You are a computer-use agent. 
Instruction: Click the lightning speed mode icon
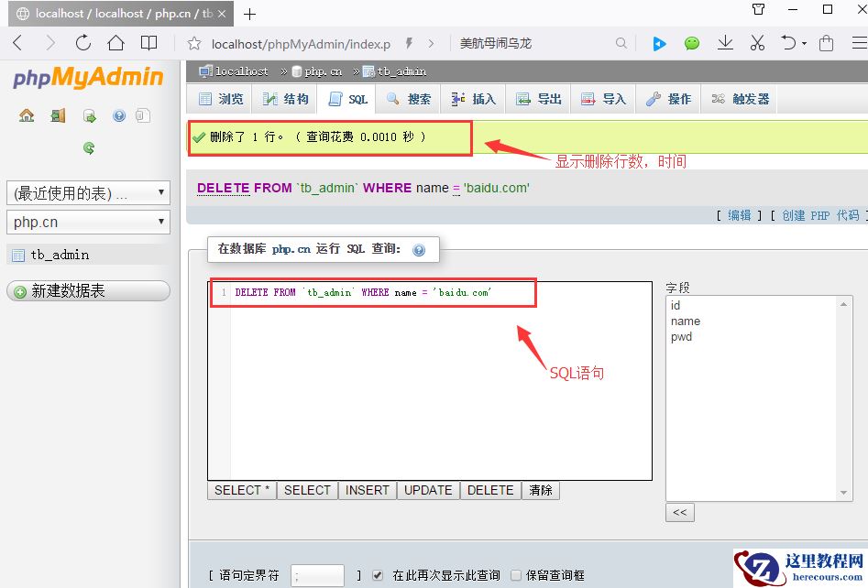tap(409, 43)
